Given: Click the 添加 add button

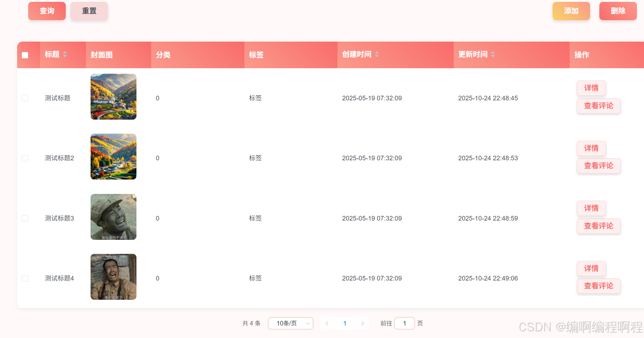Looking at the screenshot, I should 571,11.
